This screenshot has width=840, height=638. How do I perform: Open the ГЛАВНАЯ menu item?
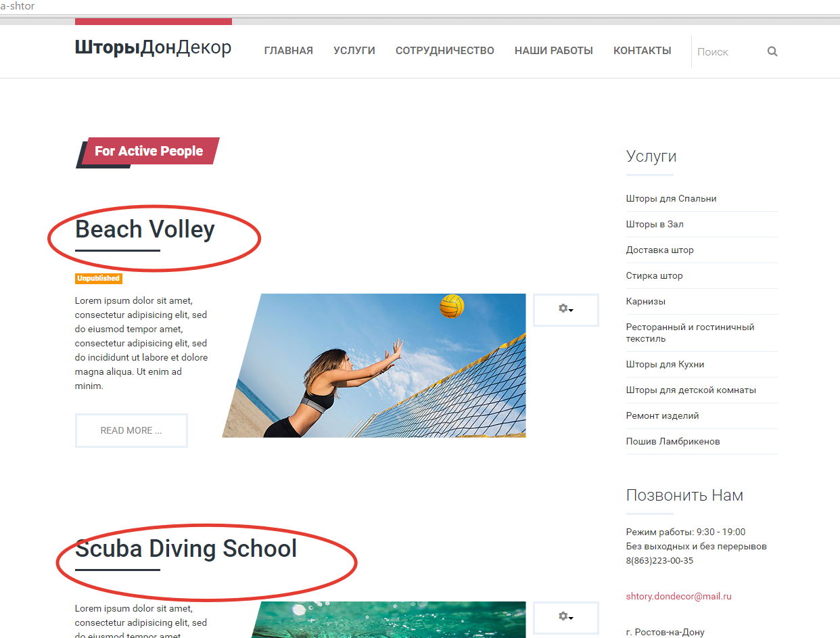tap(288, 51)
